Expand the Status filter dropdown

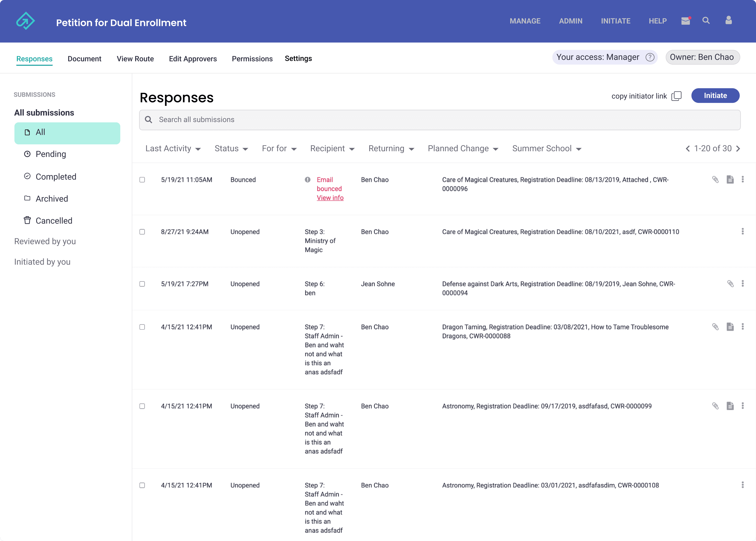[x=231, y=148]
